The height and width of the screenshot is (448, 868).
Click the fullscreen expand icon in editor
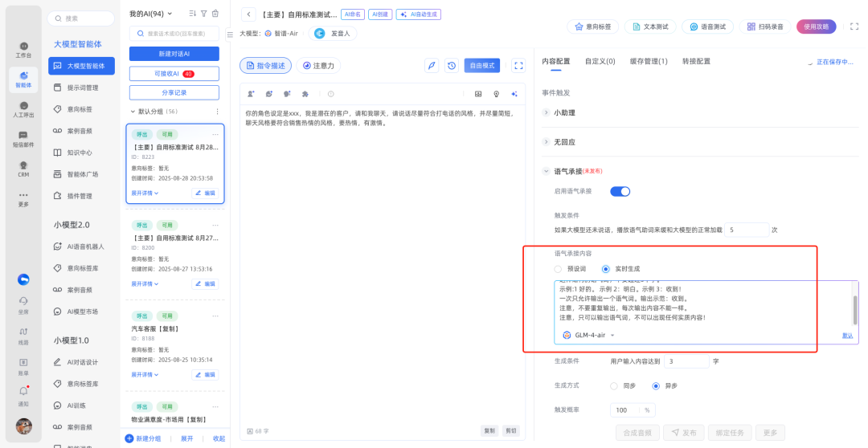click(518, 66)
